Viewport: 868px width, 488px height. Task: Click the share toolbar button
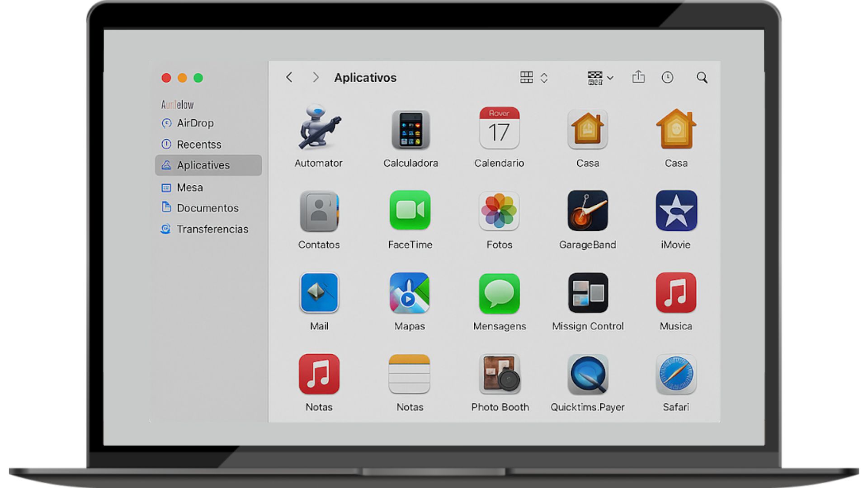pyautogui.click(x=638, y=77)
